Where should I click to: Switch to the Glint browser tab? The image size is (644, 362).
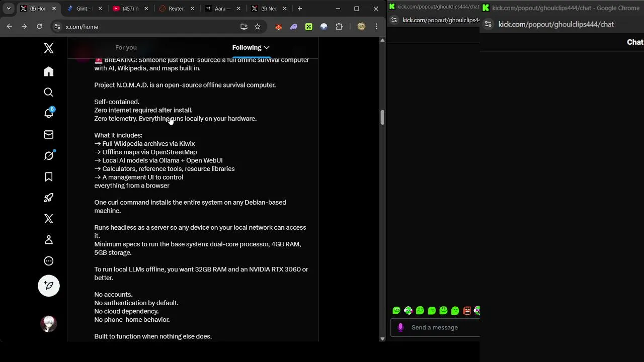tap(84, 9)
